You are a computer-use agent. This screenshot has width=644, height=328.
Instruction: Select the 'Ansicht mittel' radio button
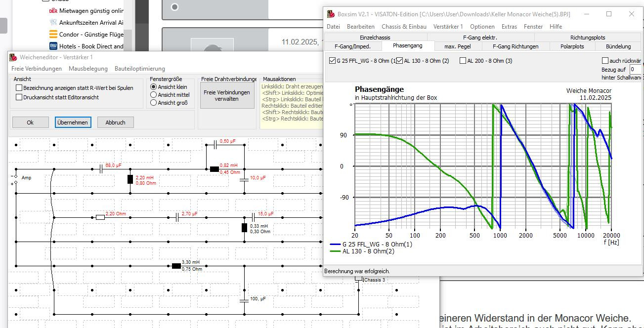pos(153,95)
